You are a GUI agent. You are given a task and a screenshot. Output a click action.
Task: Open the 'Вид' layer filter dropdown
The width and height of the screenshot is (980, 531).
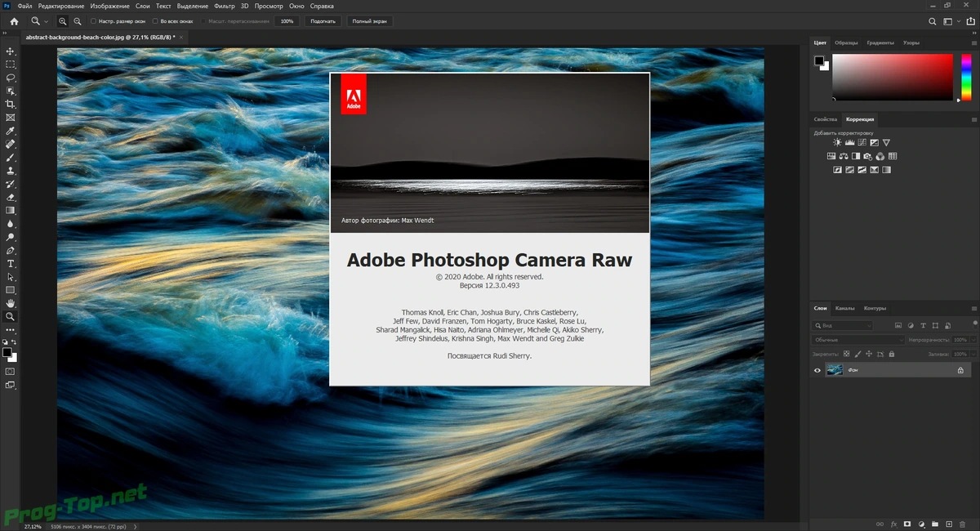pos(843,325)
